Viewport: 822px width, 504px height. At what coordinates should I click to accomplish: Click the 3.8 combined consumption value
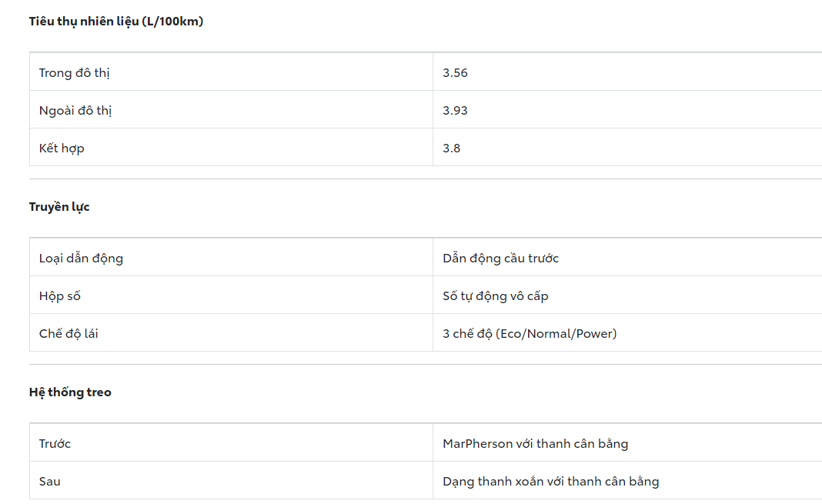(452, 149)
